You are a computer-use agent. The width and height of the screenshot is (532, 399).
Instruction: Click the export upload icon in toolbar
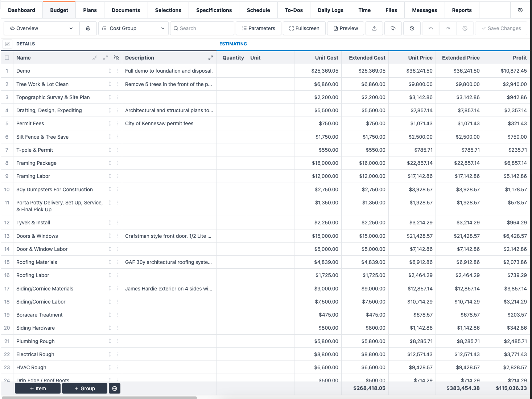374,28
